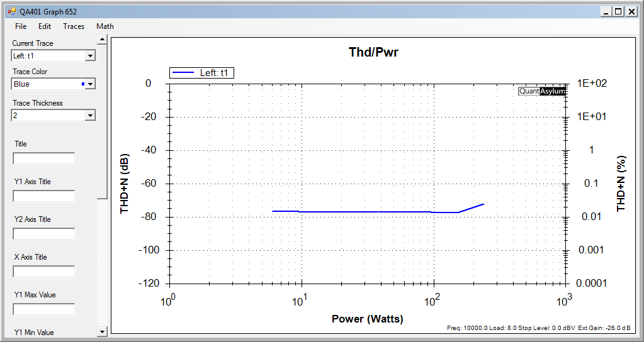
Task: Click the Left: t1 legend entry
Action: [201, 73]
